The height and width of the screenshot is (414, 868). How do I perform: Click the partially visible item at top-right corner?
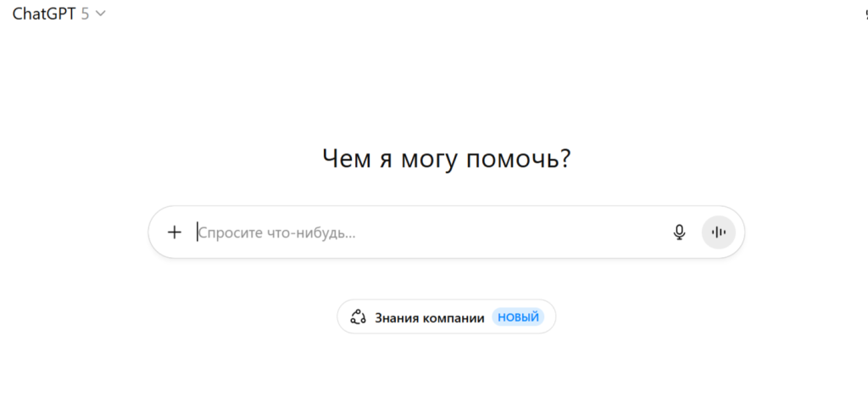865,14
